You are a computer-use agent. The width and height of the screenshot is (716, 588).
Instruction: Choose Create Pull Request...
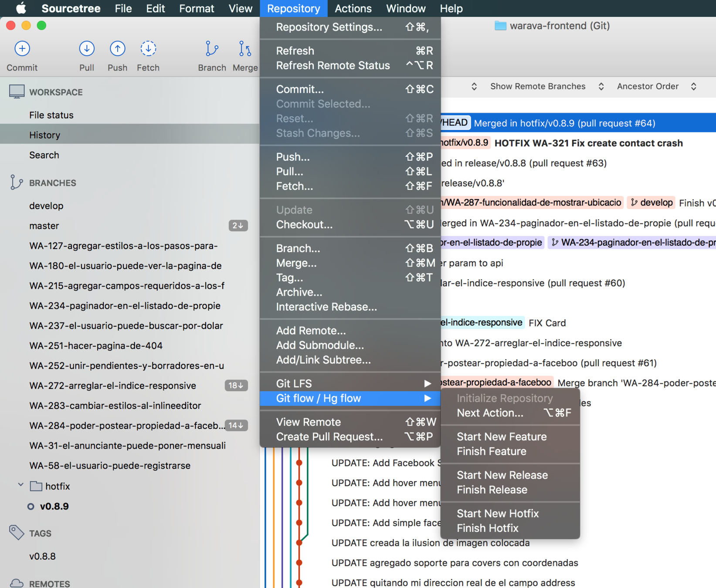350,437
